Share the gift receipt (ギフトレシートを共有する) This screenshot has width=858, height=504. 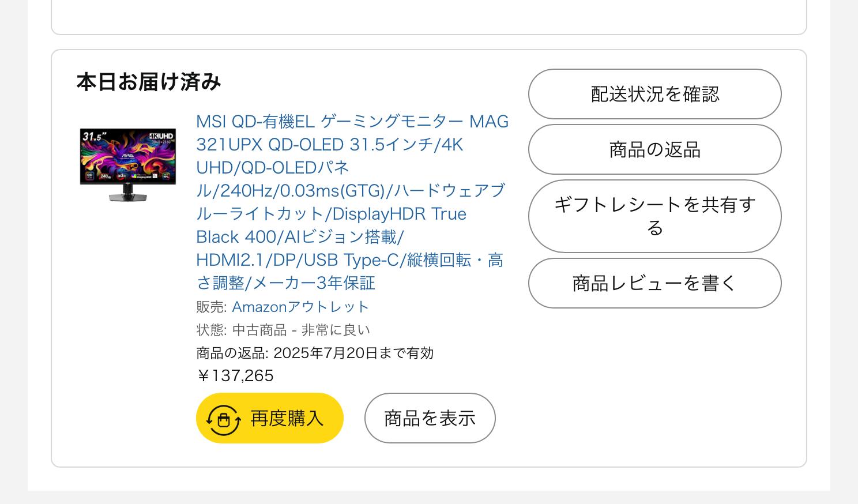coord(654,216)
